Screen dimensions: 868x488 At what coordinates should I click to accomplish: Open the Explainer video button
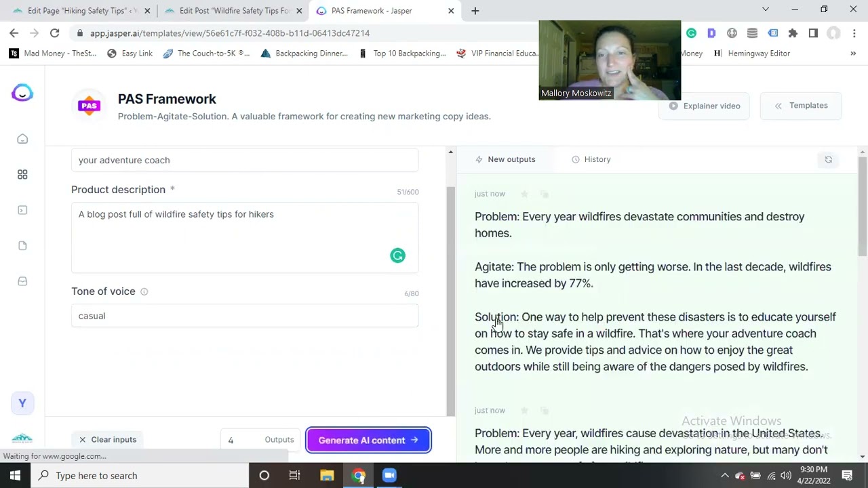[x=704, y=106]
